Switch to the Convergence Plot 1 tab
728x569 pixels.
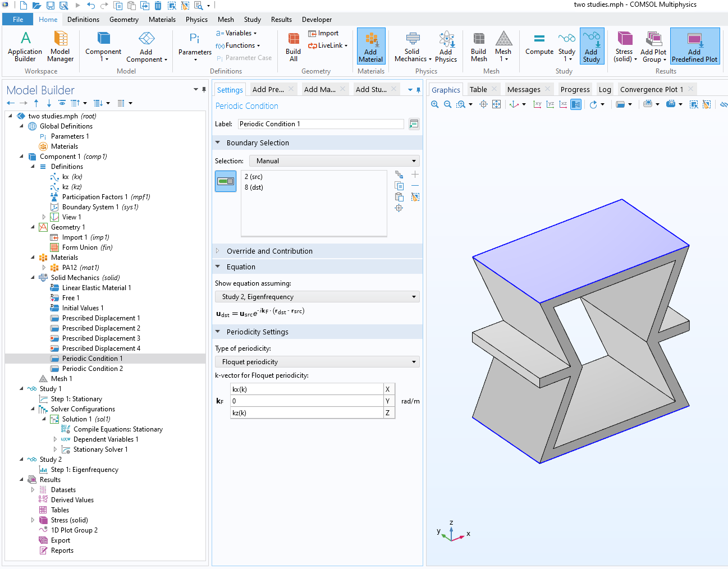click(651, 90)
